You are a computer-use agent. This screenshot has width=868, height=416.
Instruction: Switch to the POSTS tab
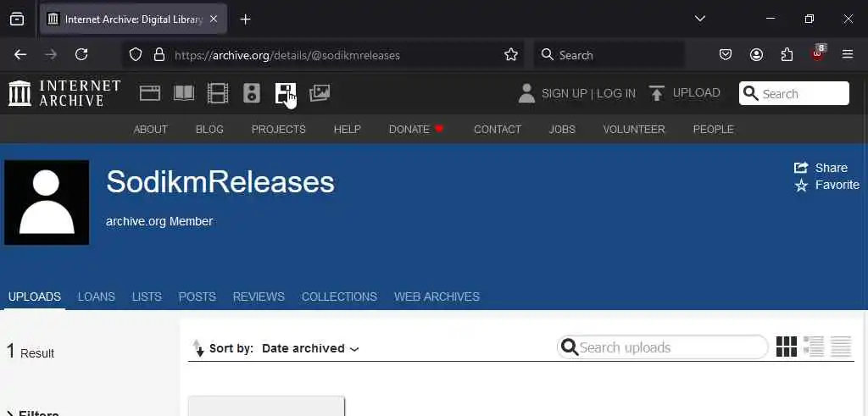click(x=197, y=297)
